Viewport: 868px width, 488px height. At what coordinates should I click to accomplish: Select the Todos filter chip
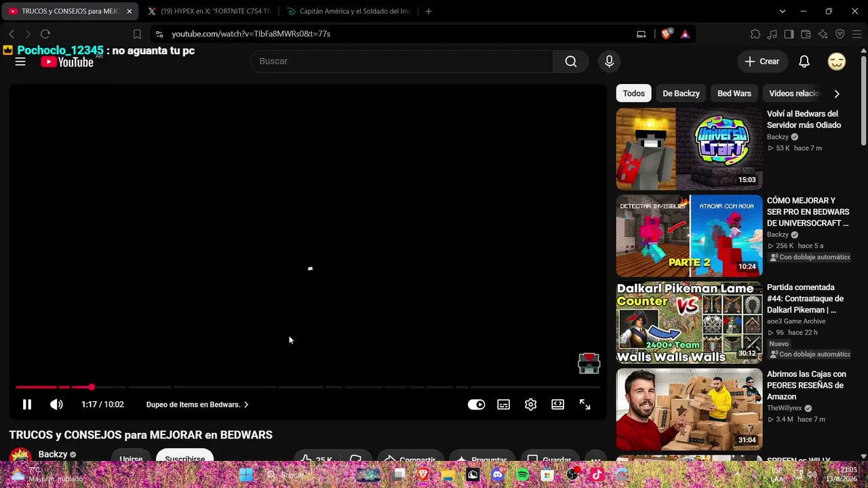(634, 94)
